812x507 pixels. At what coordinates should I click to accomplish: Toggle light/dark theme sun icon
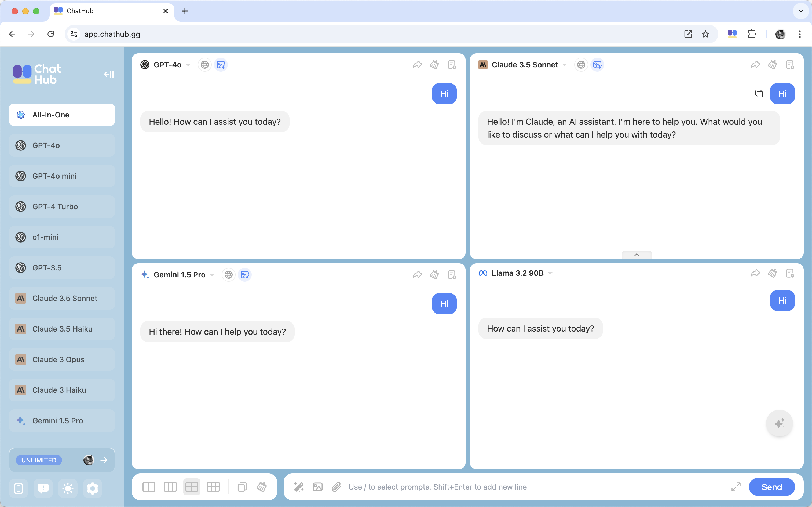(x=68, y=488)
